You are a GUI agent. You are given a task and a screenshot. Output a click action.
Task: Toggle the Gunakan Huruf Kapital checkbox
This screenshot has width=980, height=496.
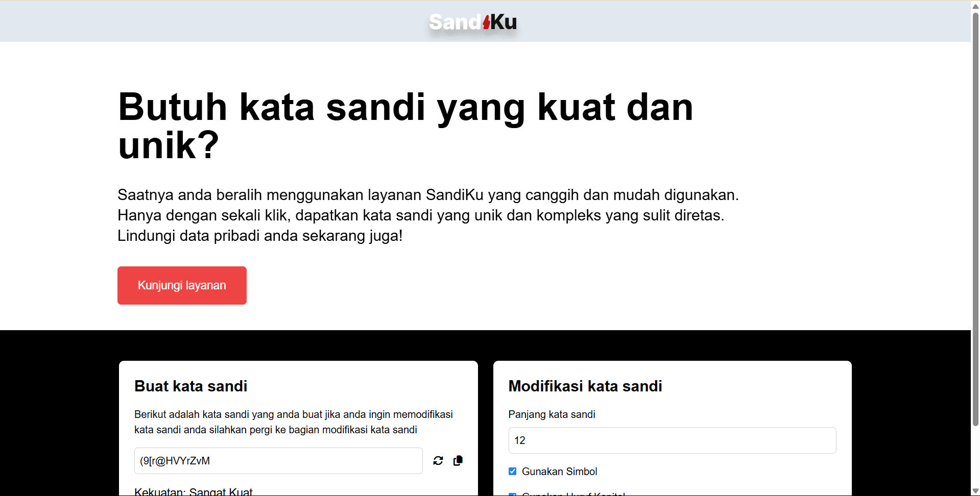pyautogui.click(x=512, y=493)
